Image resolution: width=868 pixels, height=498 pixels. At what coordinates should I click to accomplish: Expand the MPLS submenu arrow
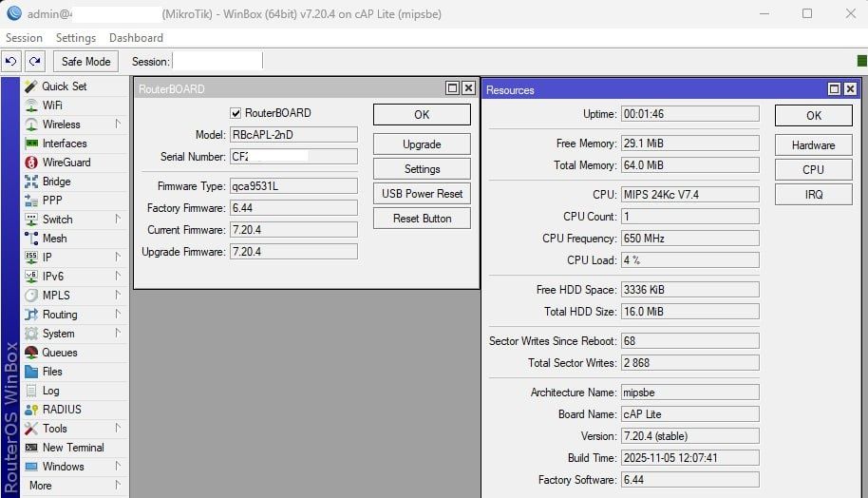pos(118,295)
